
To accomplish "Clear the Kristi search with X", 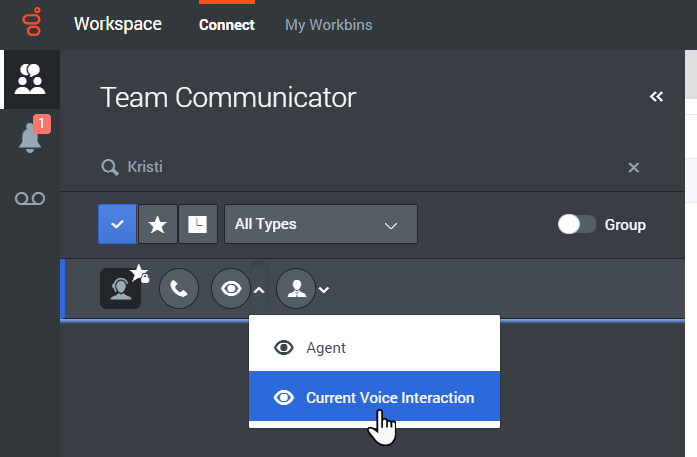I will click(633, 168).
